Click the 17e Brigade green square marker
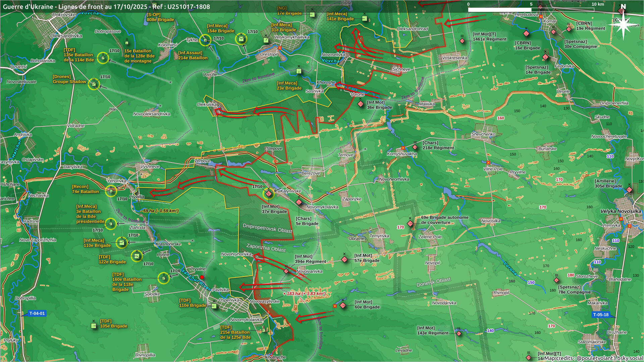This screenshot has width=644, height=362. tap(312, 14)
